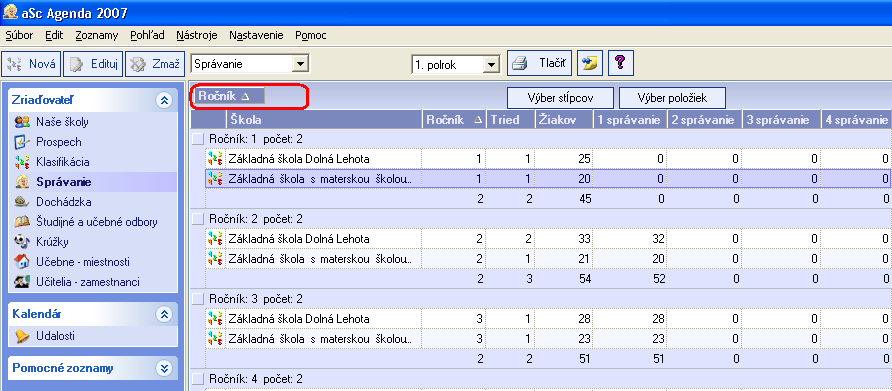Collapse the Kalendár panel
892x391 pixels.
pos(164,314)
